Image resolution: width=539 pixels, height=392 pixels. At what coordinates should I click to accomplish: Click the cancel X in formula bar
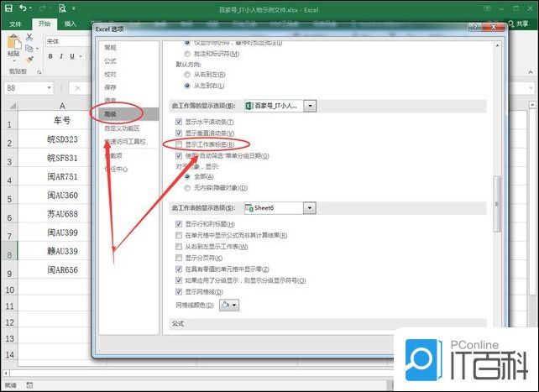[78, 88]
